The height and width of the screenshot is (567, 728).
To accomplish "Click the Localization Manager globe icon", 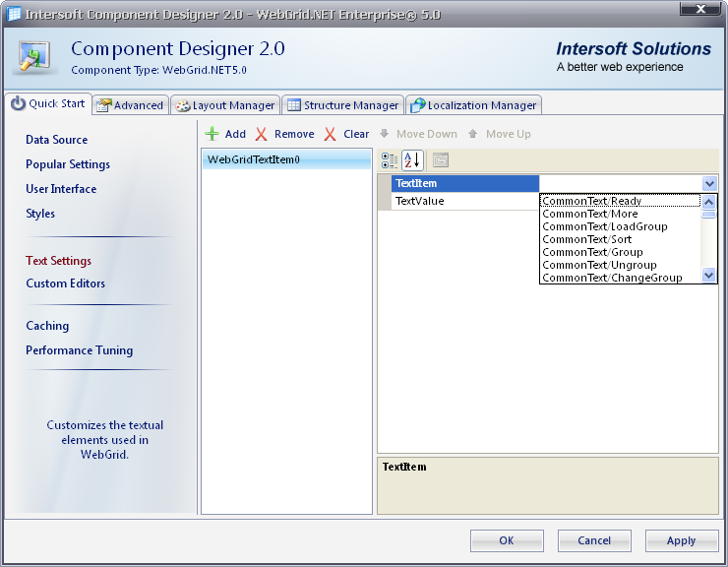I will pyautogui.click(x=418, y=105).
